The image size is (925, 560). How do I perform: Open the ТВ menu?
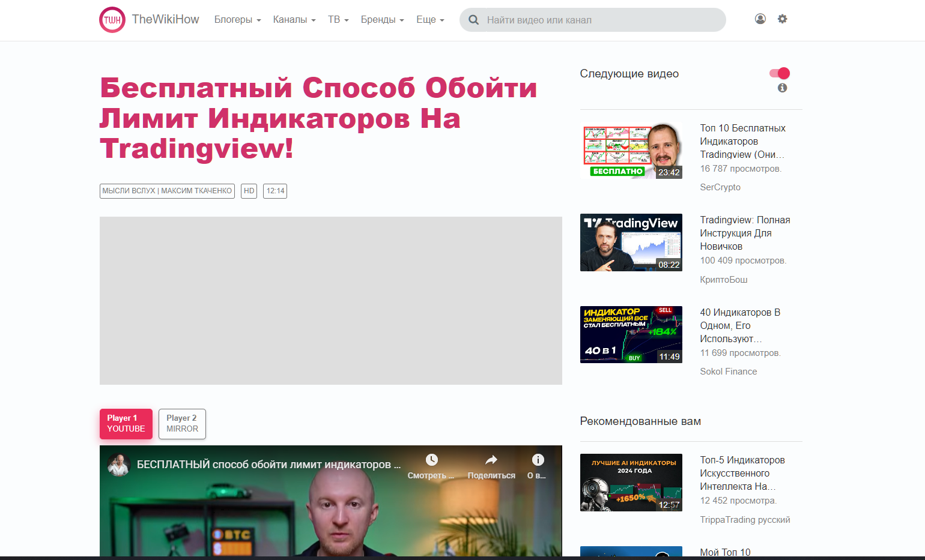[338, 20]
